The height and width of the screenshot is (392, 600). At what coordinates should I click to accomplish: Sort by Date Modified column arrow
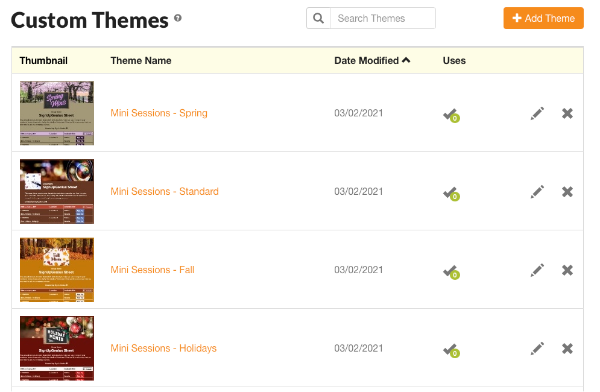(x=406, y=60)
